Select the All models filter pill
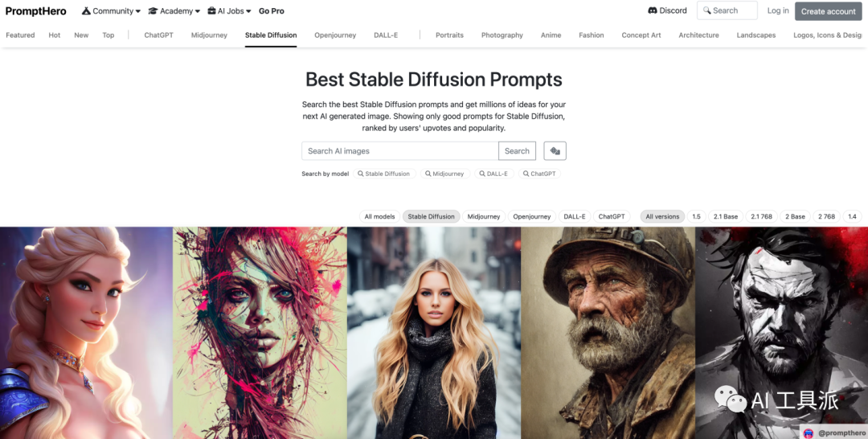 (379, 216)
